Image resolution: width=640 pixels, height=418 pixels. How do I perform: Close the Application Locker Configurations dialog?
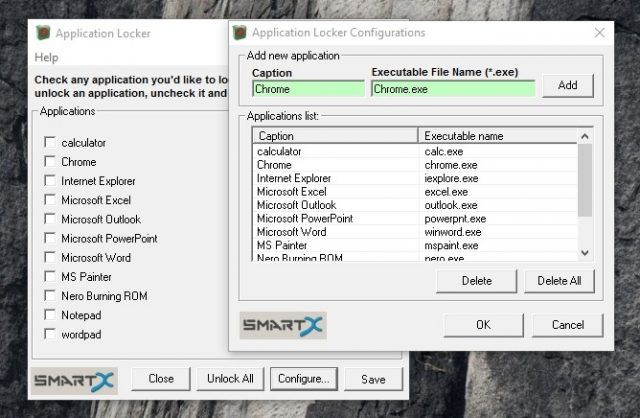click(x=599, y=33)
